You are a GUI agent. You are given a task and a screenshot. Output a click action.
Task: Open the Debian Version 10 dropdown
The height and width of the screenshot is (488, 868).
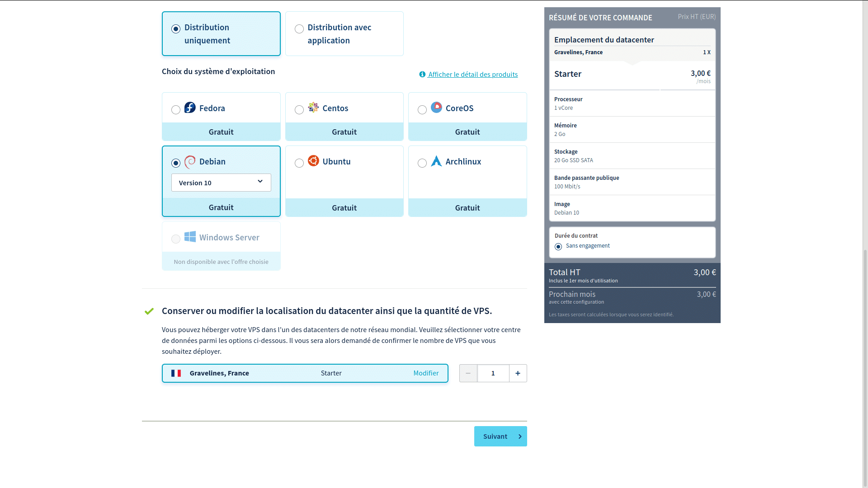click(221, 183)
